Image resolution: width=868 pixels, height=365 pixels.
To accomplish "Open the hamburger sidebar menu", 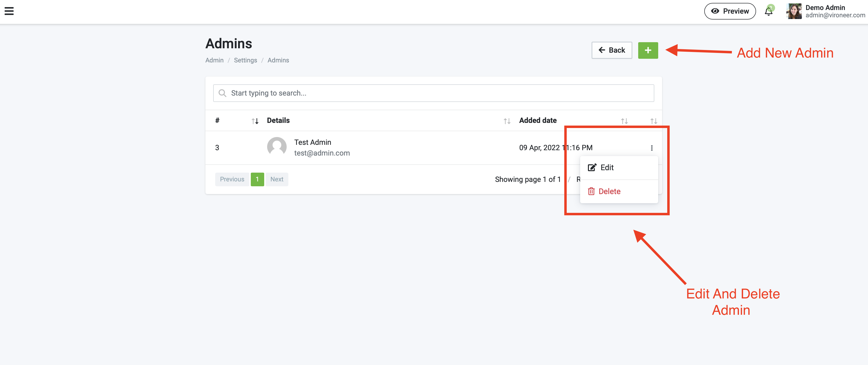I will pyautogui.click(x=9, y=11).
